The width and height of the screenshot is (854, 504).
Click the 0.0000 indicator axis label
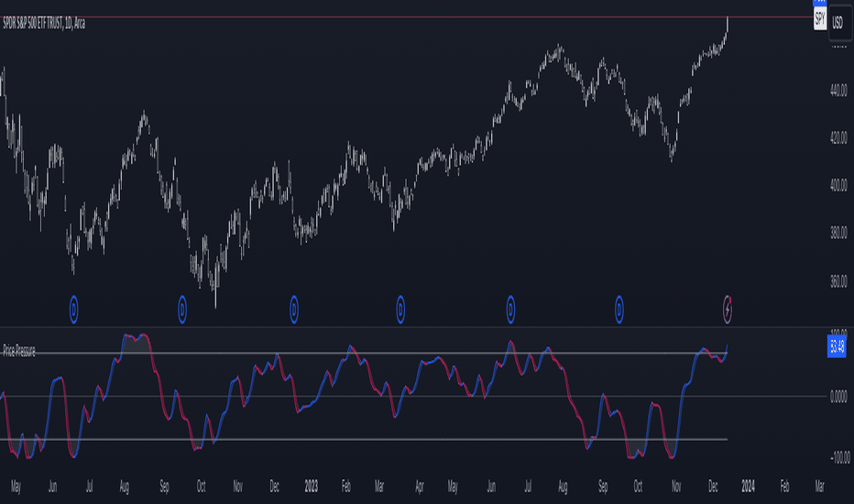(838, 397)
